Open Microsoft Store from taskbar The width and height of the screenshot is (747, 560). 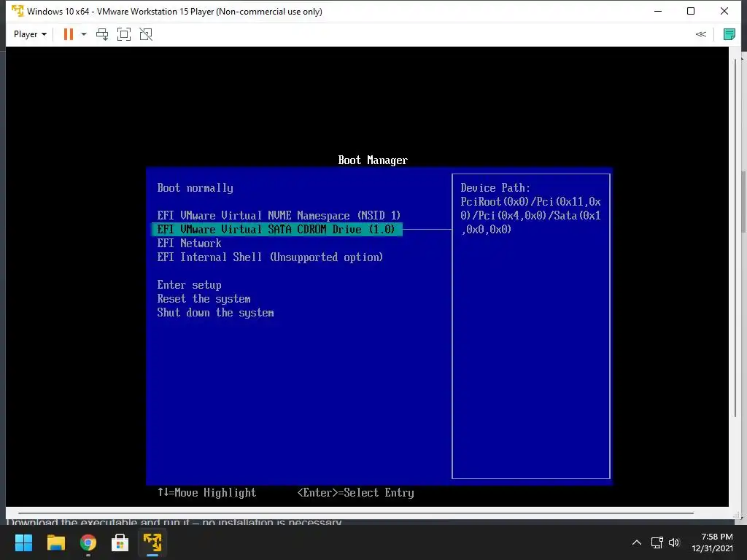pos(120,542)
